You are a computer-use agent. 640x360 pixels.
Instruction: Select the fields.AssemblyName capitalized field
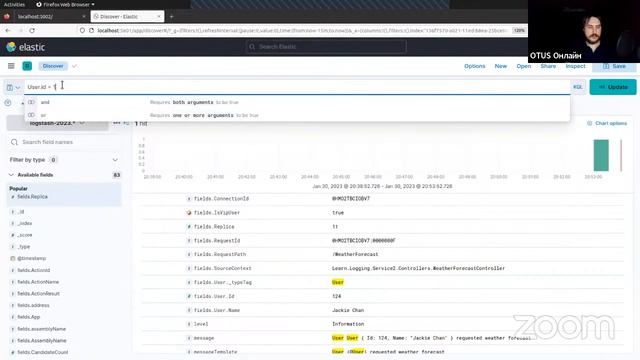pos(42,340)
